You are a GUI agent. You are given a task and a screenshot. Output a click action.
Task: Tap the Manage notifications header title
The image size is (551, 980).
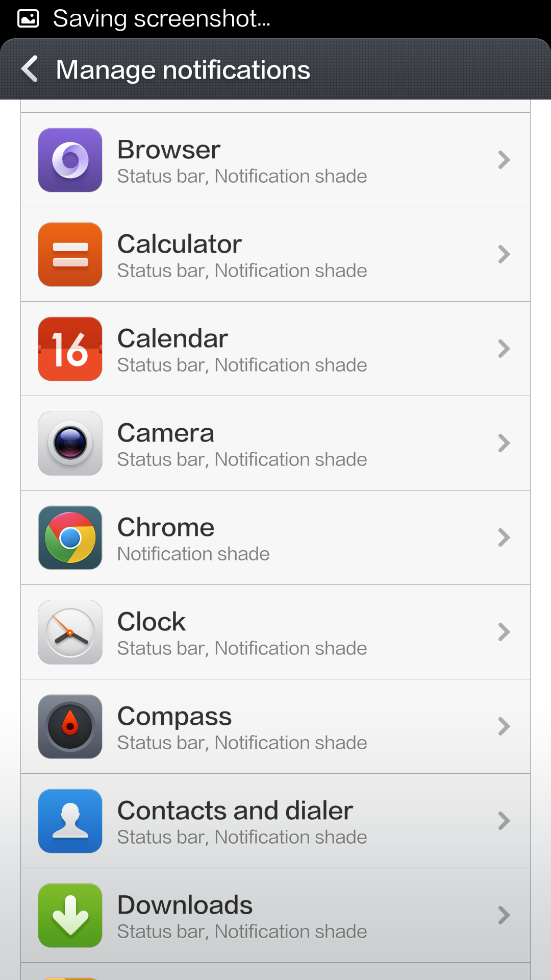[x=183, y=70]
